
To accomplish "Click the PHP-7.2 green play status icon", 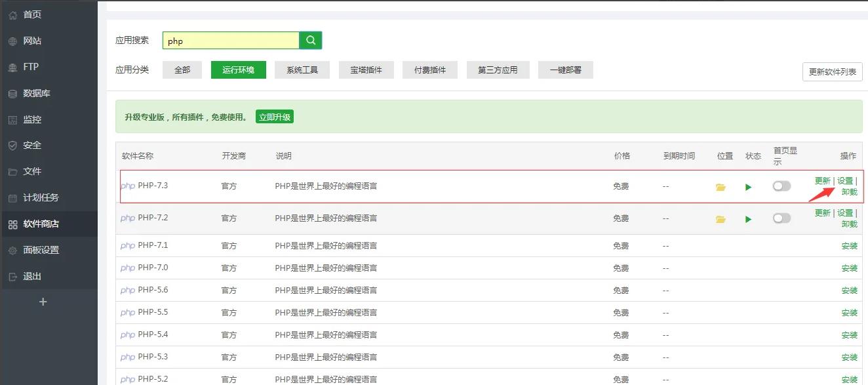I will pyautogui.click(x=748, y=219).
